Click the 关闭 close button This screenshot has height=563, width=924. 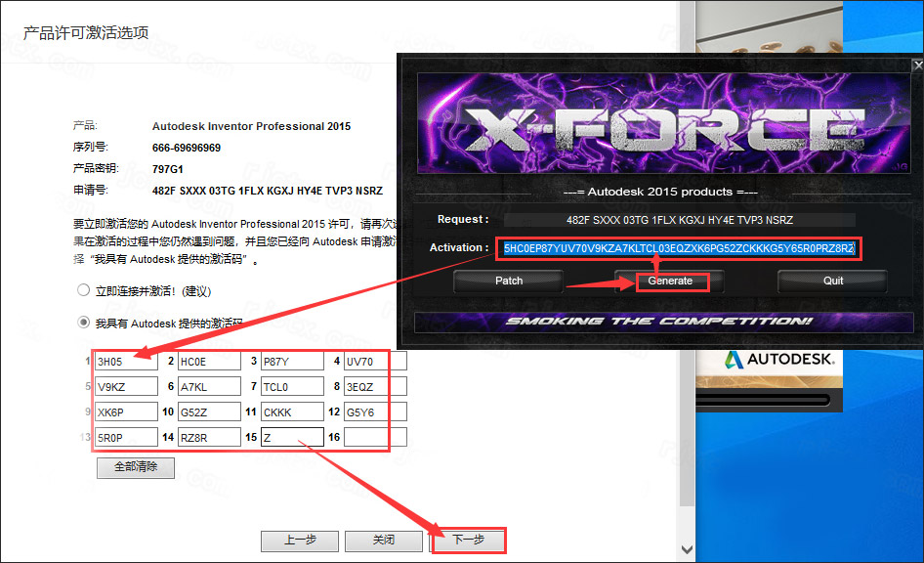(384, 541)
